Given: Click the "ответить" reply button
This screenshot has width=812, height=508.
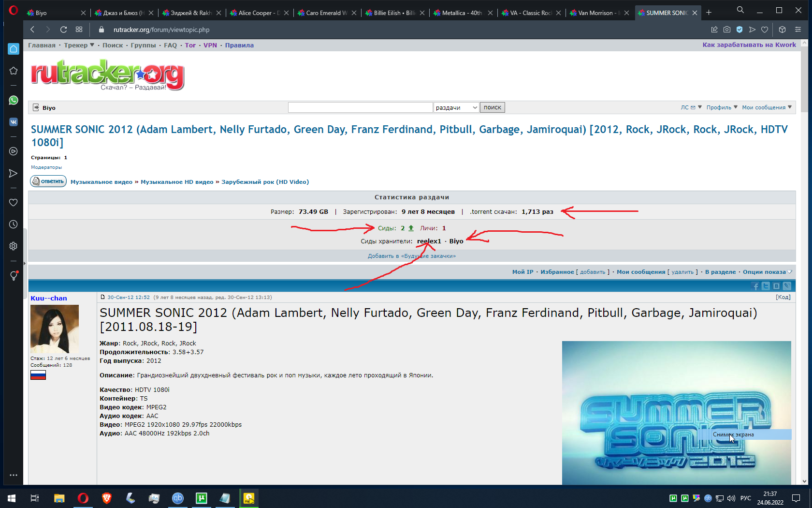Looking at the screenshot, I should tap(48, 181).
